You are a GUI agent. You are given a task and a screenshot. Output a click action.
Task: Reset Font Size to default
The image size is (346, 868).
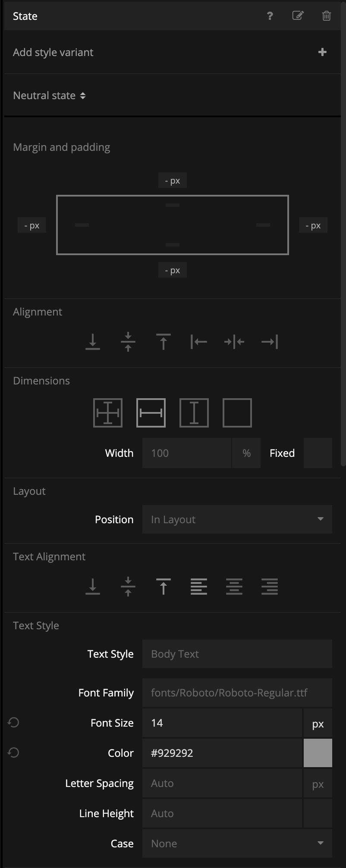(x=13, y=723)
